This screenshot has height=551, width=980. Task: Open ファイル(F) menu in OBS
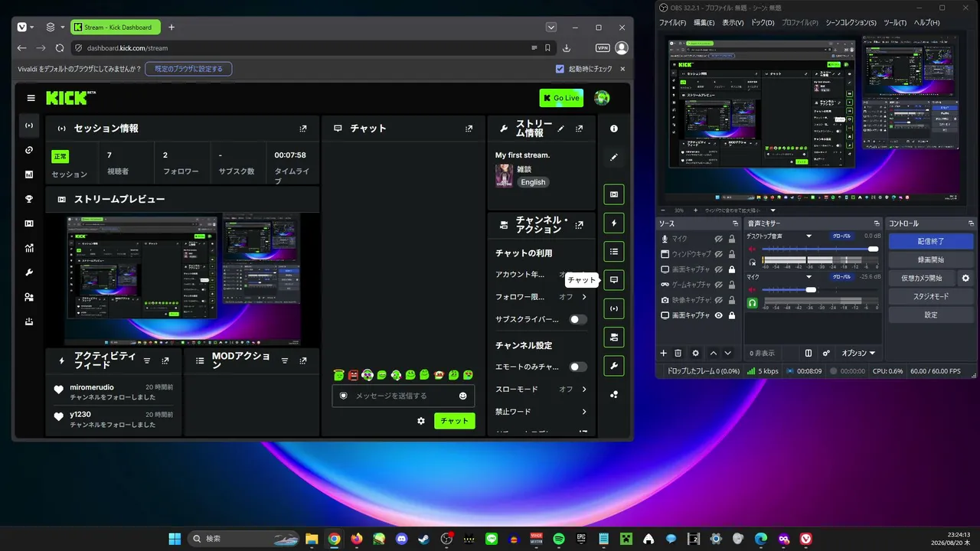(x=673, y=23)
